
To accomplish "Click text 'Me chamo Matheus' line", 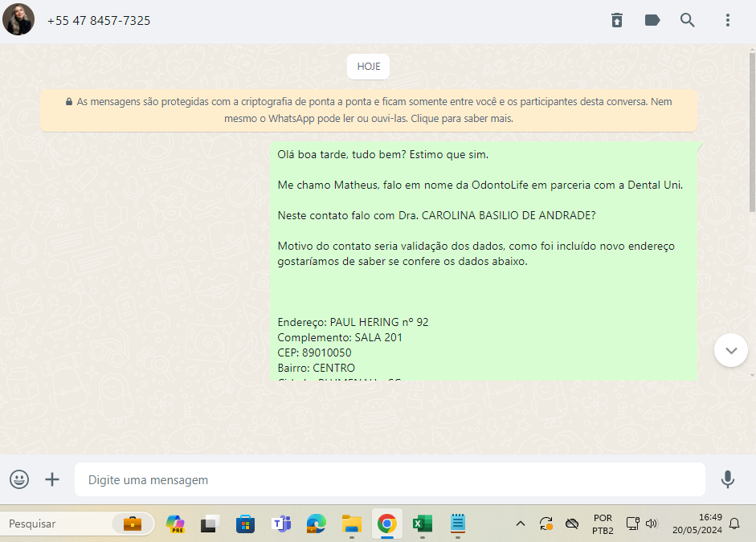I will click(480, 185).
